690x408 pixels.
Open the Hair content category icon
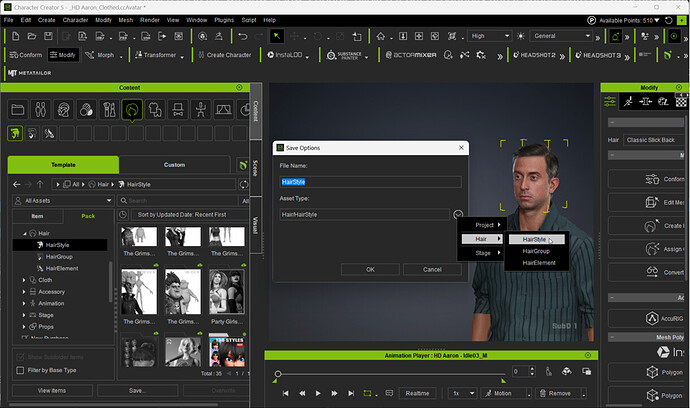point(132,110)
